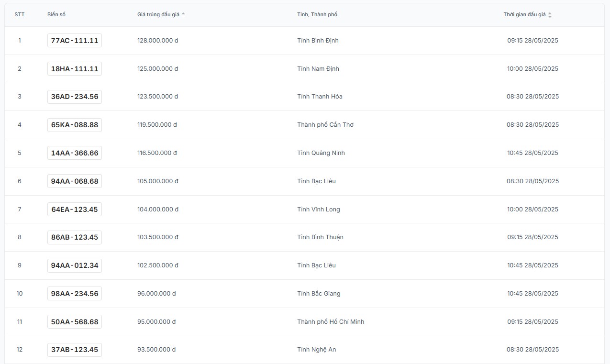
Task: Select plate badge 94AA-012.34
Action: coord(75,265)
